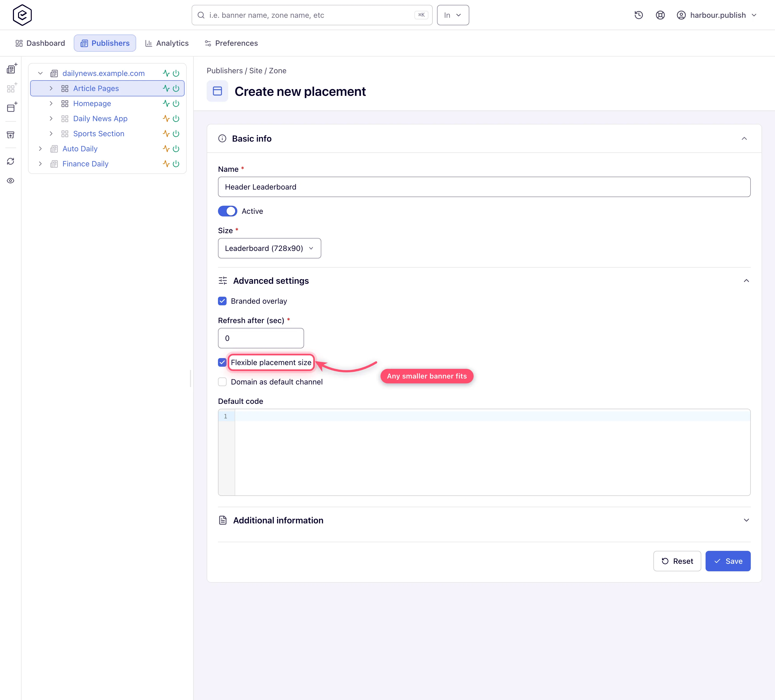775x700 pixels.
Task: Click the Name input field
Action: click(484, 187)
